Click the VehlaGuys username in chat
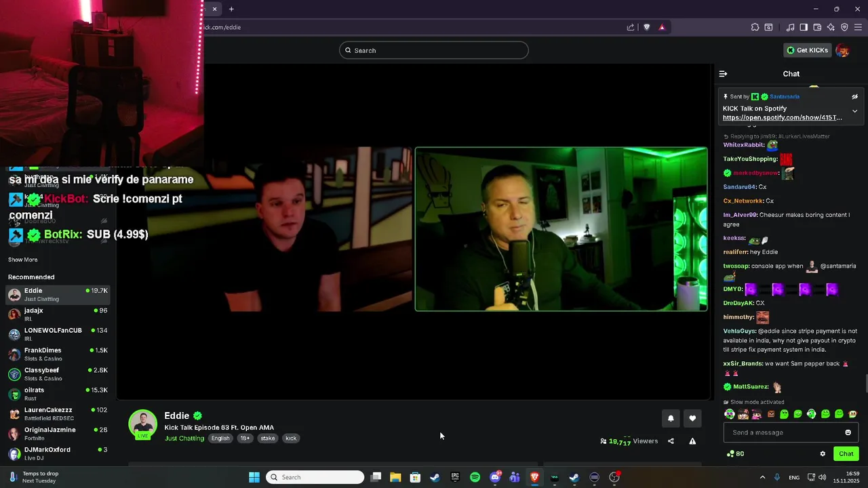Screen dimensions: 868x488 pos(739,331)
